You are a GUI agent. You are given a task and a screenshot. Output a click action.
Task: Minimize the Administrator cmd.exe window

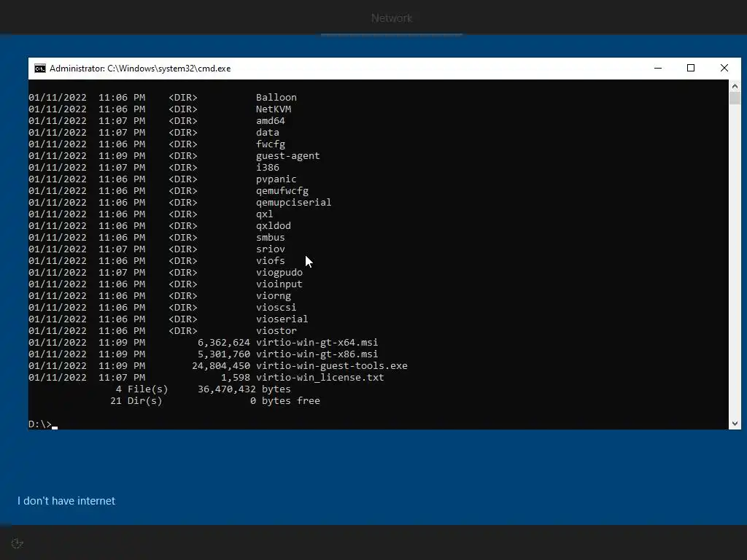click(x=658, y=68)
